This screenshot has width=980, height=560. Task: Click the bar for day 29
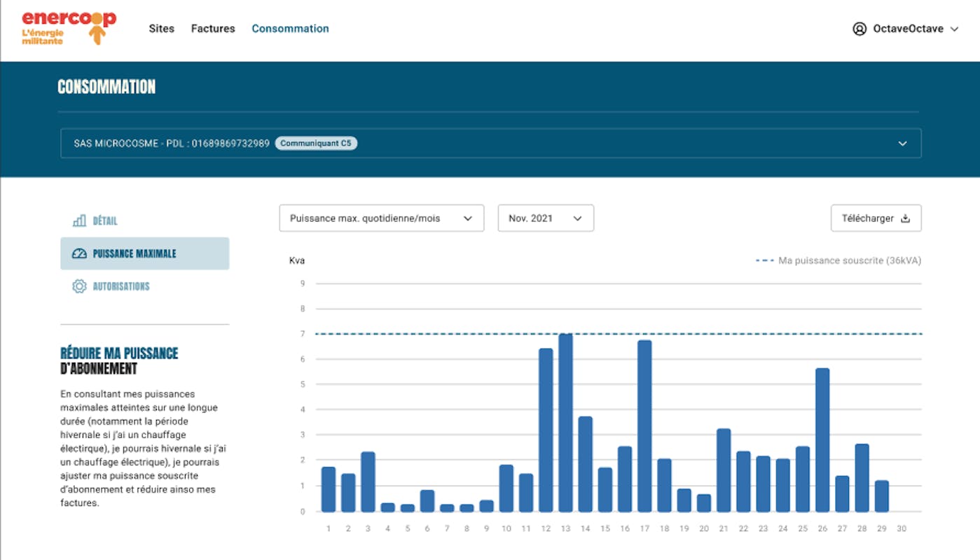(x=882, y=496)
